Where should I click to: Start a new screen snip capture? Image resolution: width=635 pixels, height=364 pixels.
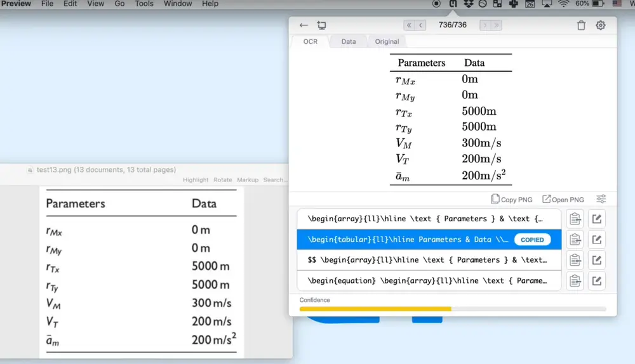coord(322,25)
